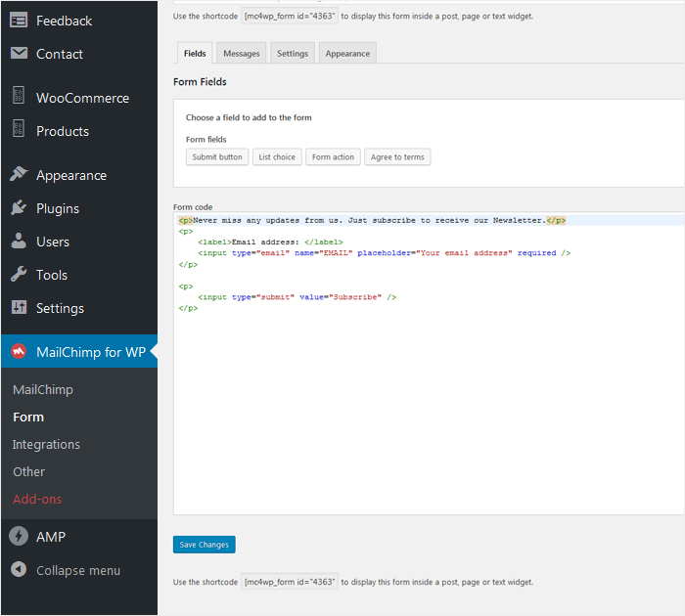Click the Users person icon
The image size is (685, 616).
(19, 241)
